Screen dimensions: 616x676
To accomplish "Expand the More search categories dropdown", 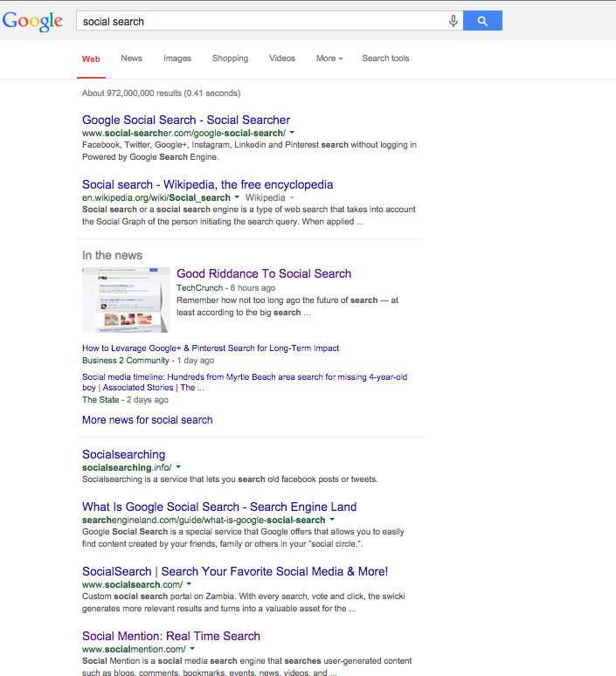I will [329, 59].
